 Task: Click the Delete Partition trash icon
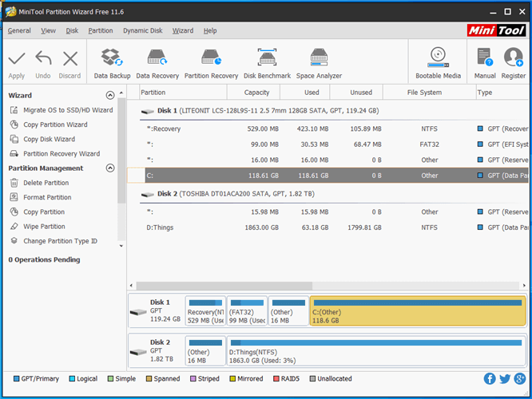tap(14, 183)
